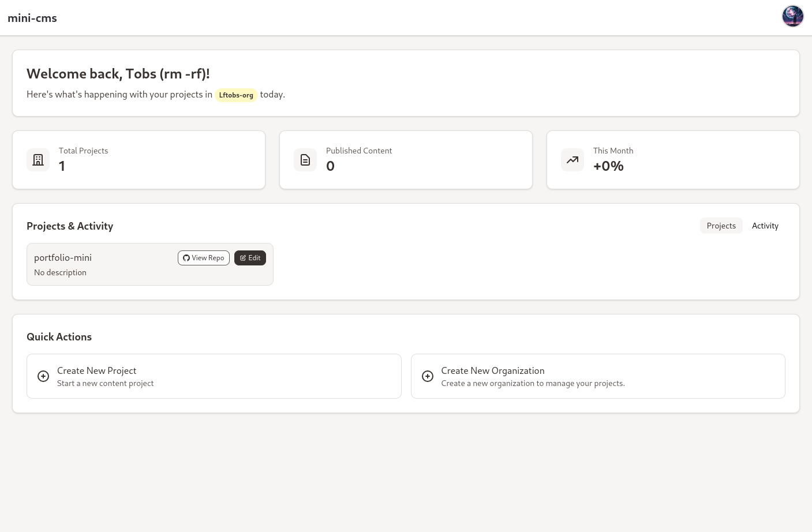The image size is (812, 532).
Task: Click the GitHub icon in View Repo
Action: [186, 258]
